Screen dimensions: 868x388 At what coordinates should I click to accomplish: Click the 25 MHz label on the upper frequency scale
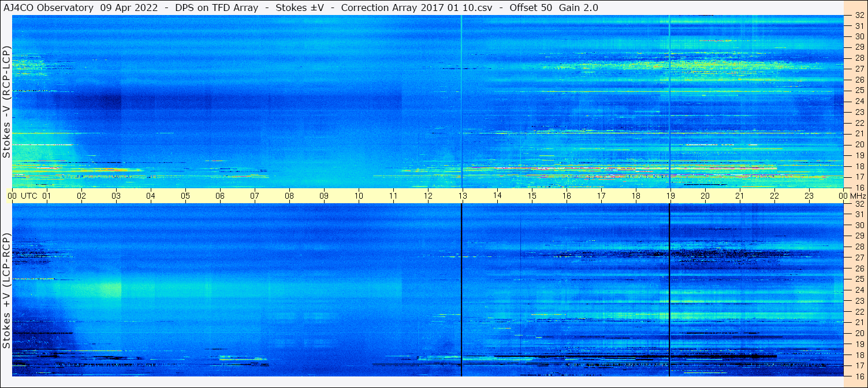(858, 91)
